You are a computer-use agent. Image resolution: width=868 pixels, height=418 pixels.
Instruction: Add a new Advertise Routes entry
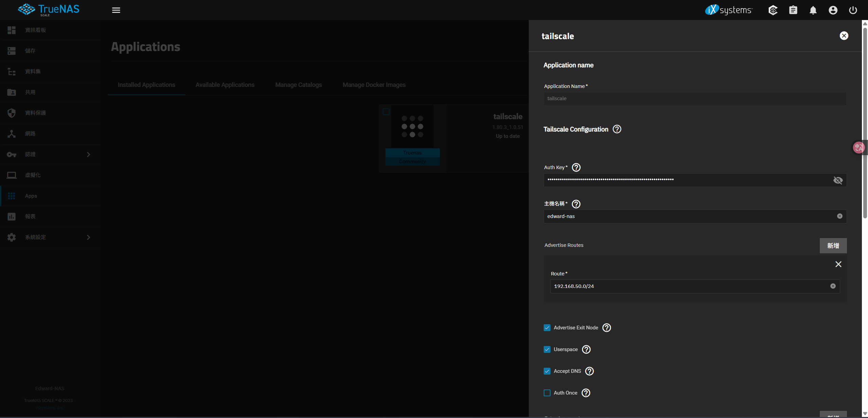click(833, 246)
